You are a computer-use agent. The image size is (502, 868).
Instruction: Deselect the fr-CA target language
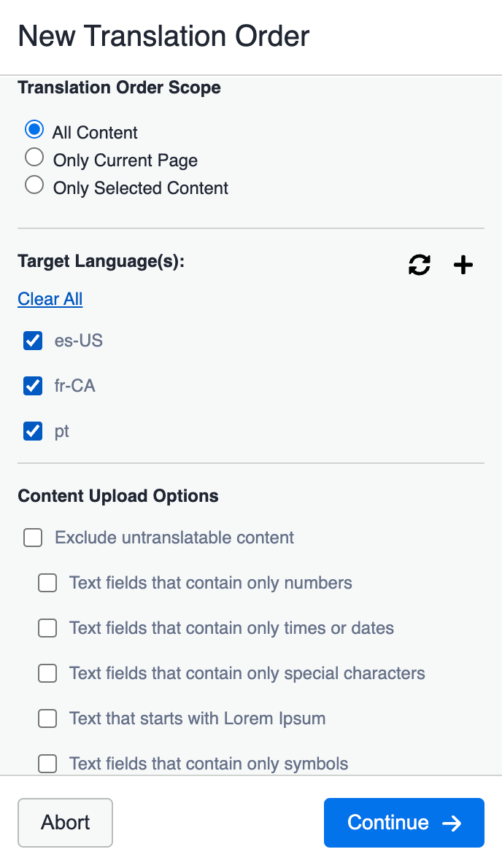pyautogui.click(x=33, y=386)
